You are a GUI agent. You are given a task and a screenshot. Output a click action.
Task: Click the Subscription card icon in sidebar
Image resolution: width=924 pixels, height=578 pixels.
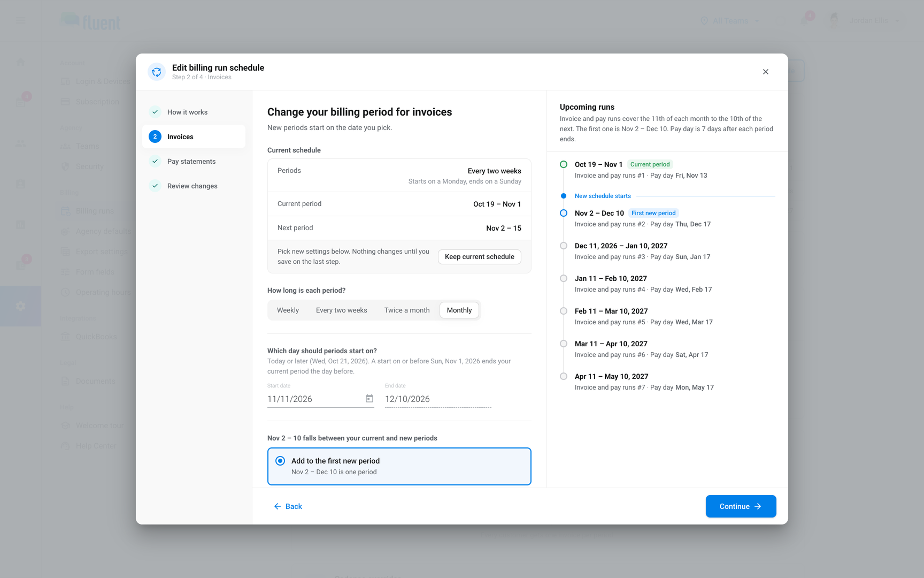[66, 102]
